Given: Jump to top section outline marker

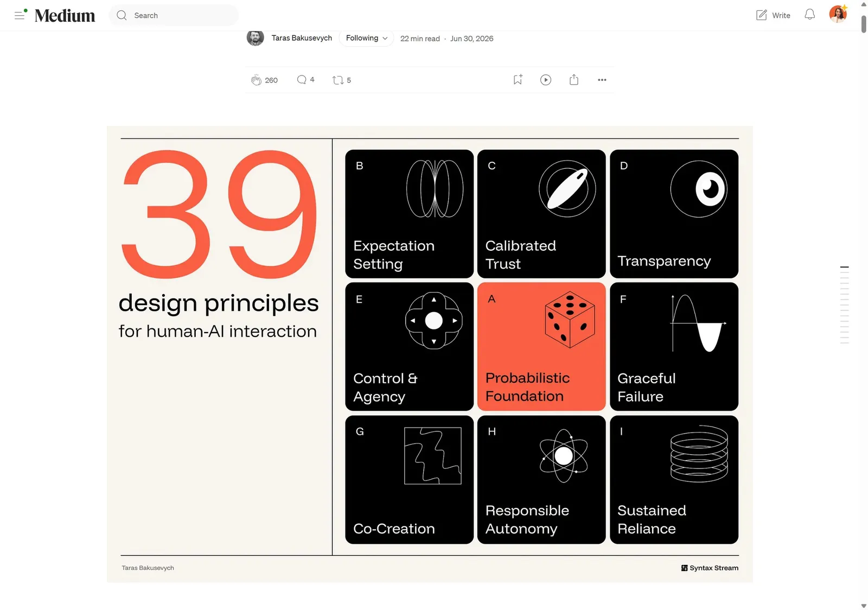Looking at the screenshot, I should 844,267.
